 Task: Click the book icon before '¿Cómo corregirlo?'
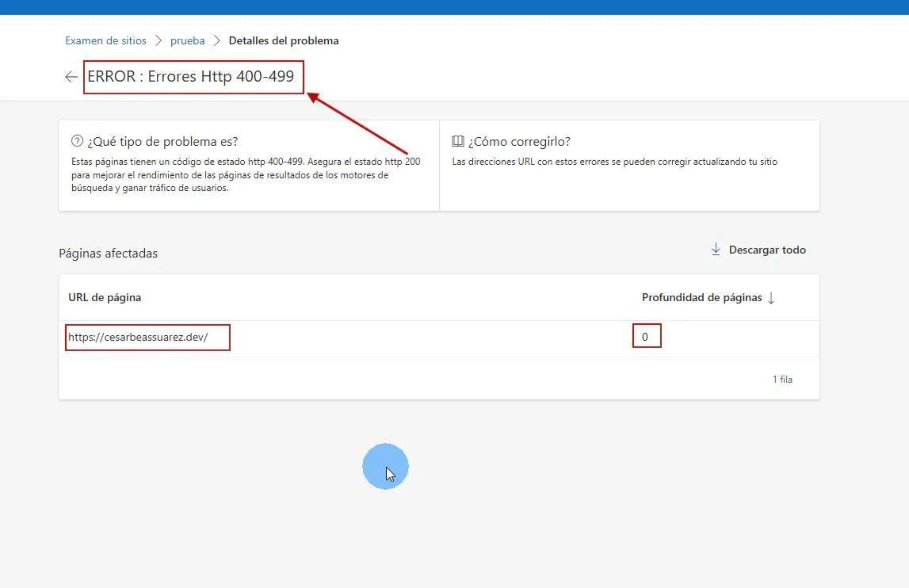457,140
